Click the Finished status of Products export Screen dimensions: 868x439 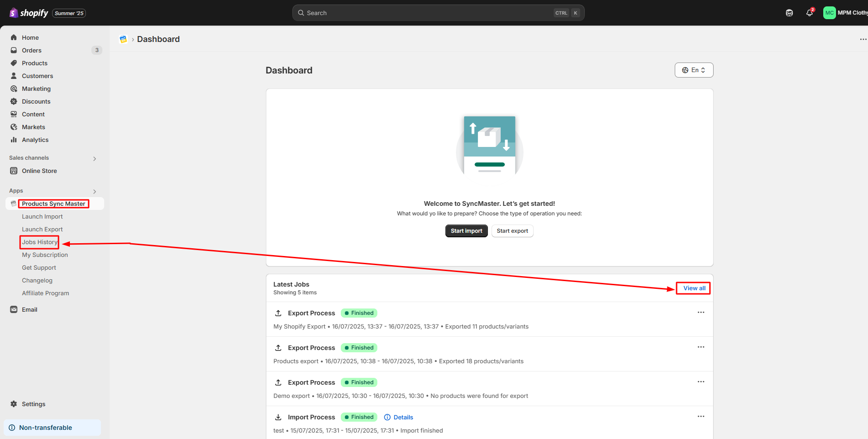click(359, 348)
